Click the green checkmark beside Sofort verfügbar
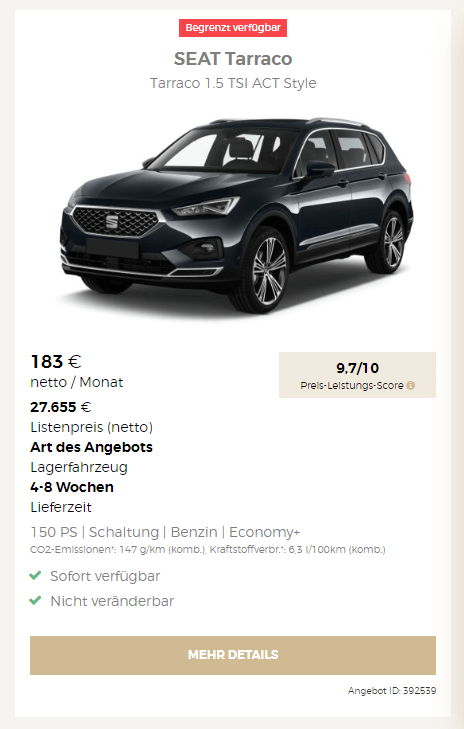 (35, 576)
